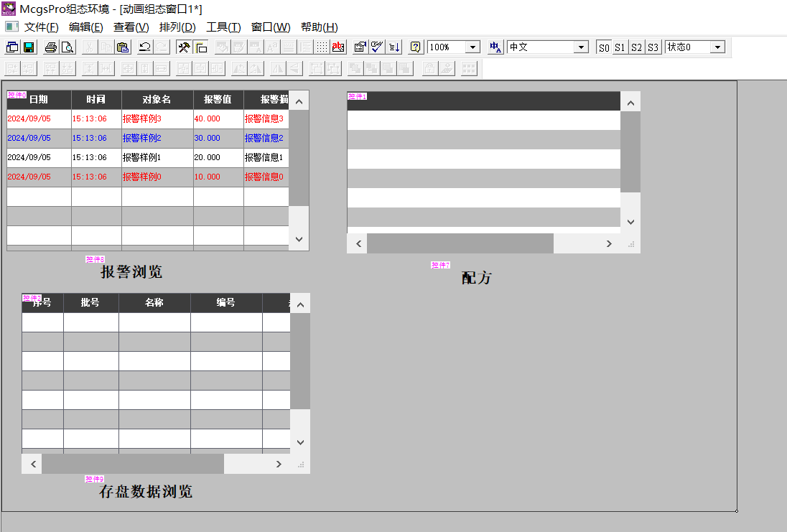787x532 pixels.
Task: Open the 中文 language dropdown
Action: pyautogui.click(x=581, y=47)
